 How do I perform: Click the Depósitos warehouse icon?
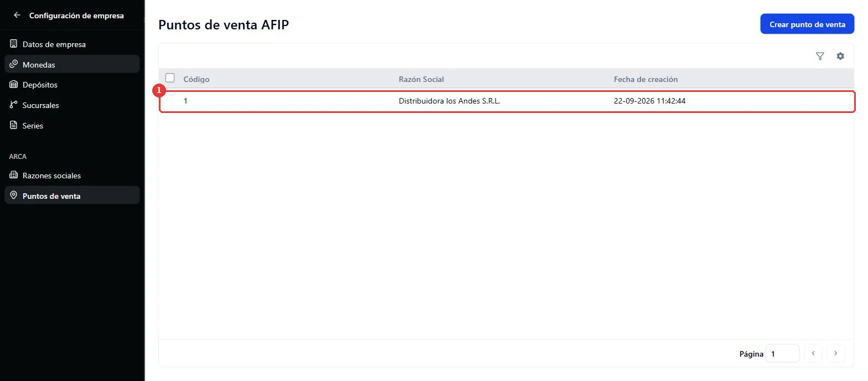tap(14, 85)
